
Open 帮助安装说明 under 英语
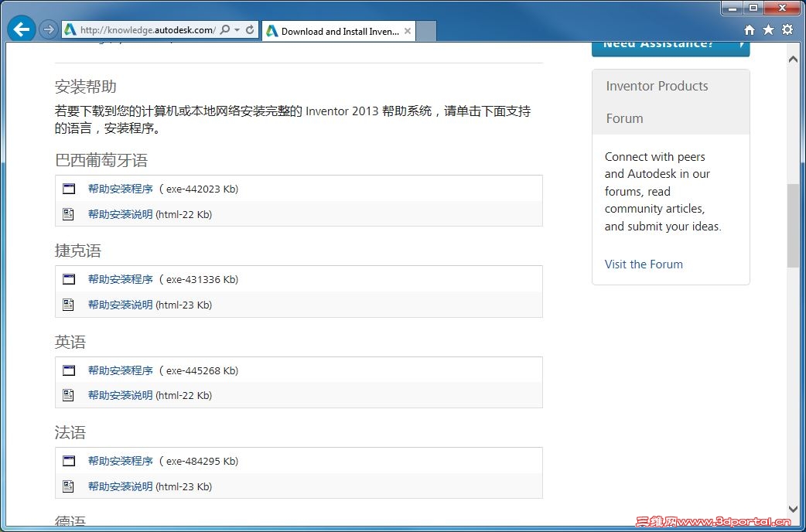pyautogui.click(x=121, y=395)
